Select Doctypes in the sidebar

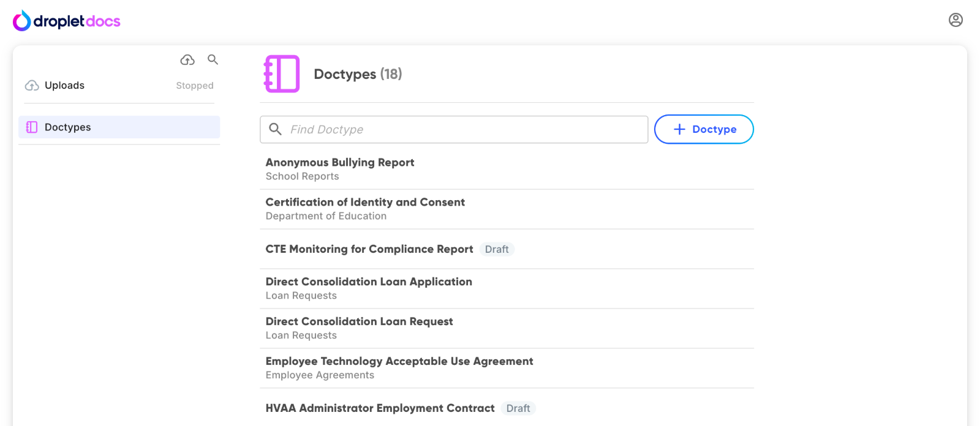pyautogui.click(x=119, y=127)
